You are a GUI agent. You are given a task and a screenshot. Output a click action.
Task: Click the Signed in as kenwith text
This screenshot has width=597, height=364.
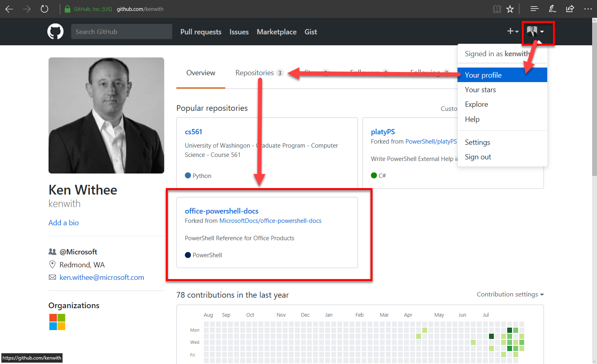pyautogui.click(x=497, y=54)
